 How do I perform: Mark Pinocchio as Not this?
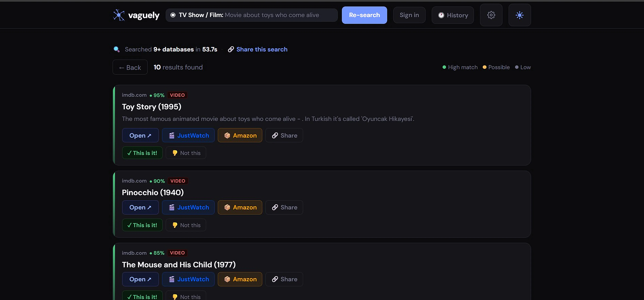[186, 225]
